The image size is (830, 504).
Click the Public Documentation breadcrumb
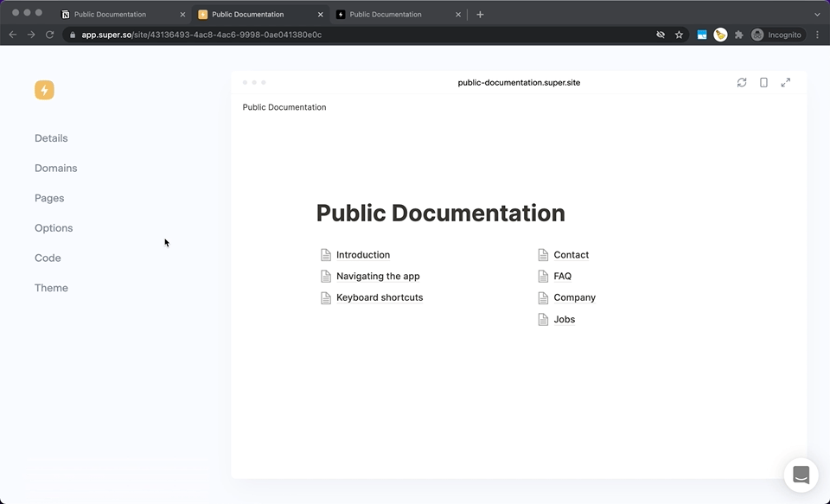point(284,107)
